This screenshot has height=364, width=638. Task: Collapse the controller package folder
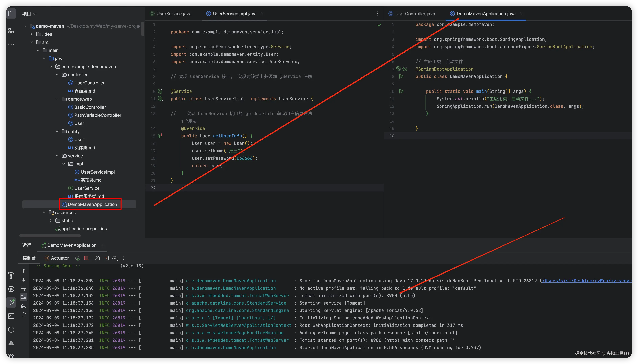[x=57, y=75]
